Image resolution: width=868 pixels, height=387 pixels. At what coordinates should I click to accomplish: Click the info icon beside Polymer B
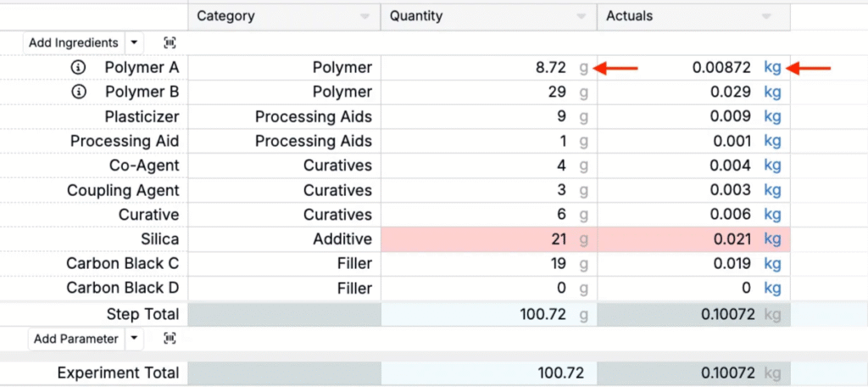point(79,92)
